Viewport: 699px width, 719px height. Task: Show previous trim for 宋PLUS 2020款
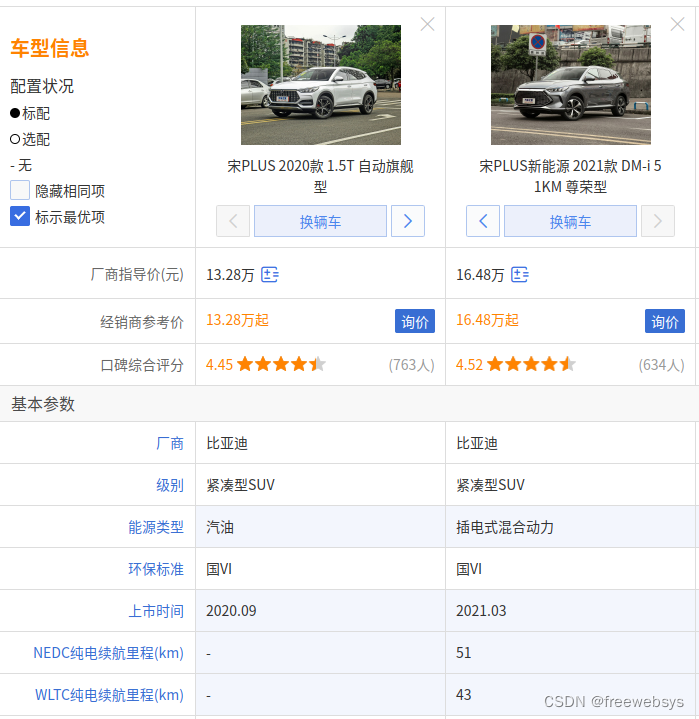coord(233,221)
